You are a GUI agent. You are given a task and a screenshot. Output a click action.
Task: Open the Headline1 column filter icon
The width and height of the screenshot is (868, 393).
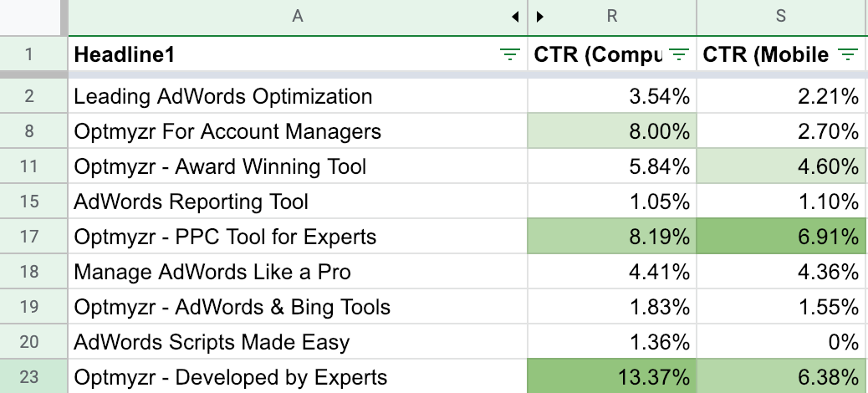coord(508,55)
